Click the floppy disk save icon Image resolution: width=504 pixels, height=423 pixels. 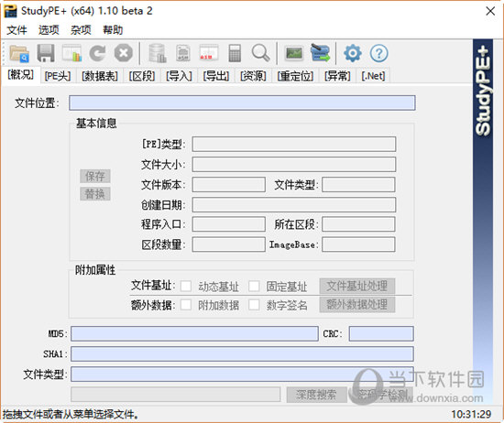point(46,53)
